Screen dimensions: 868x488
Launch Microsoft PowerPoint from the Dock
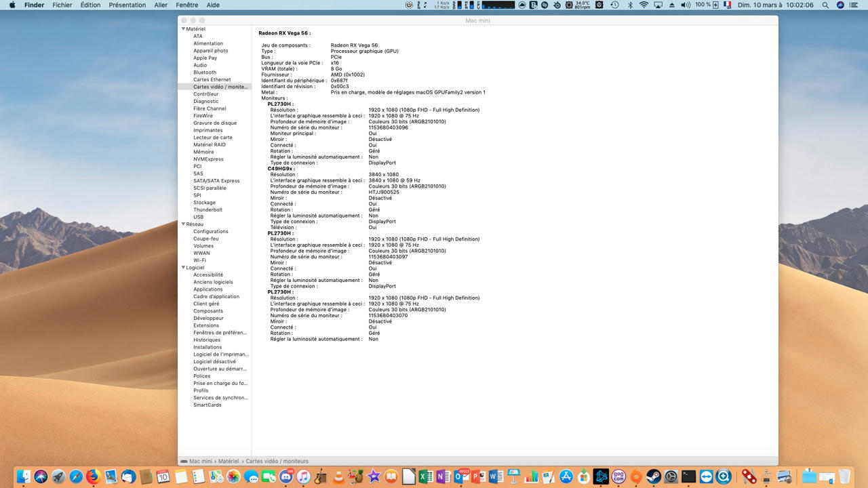click(x=479, y=476)
